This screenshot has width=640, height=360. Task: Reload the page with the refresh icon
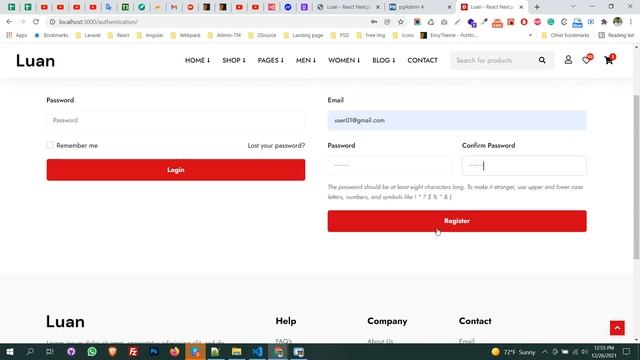point(36,22)
